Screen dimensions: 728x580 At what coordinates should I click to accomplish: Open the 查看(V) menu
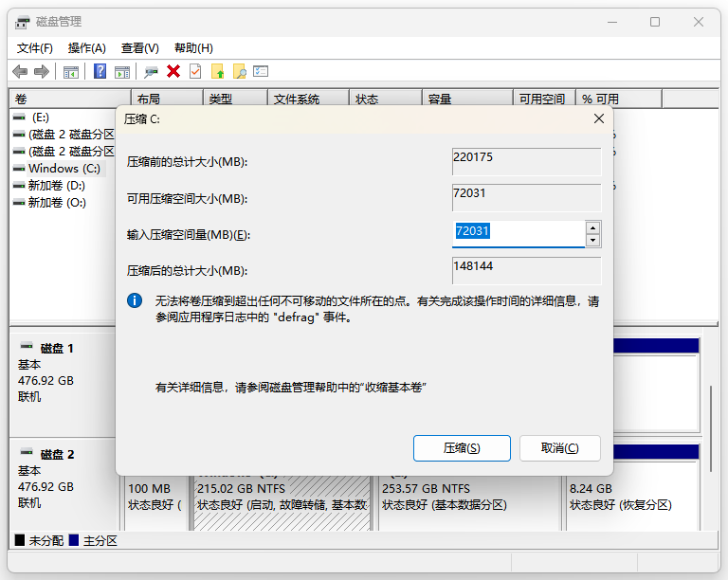pyautogui.click(x=140, y=48)
